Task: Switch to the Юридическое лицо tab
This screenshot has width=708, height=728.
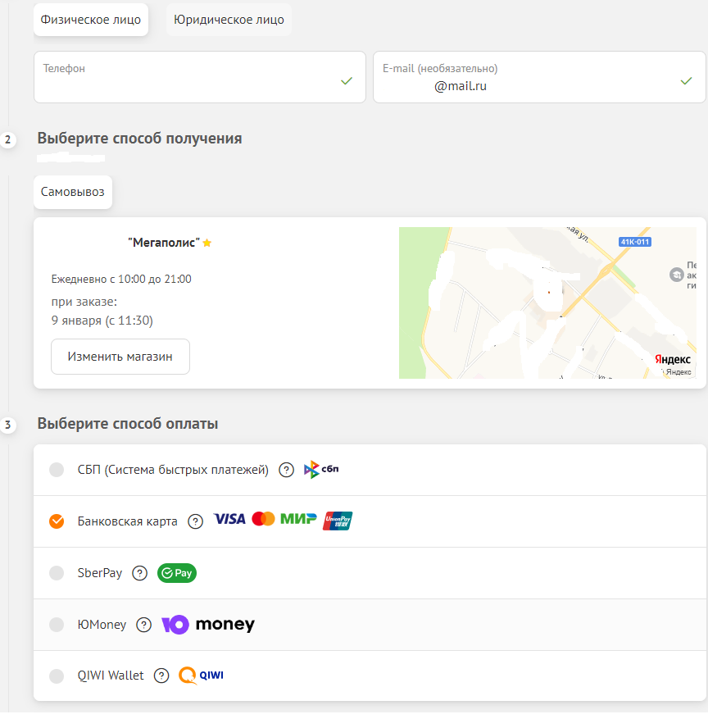Action: 229,20
